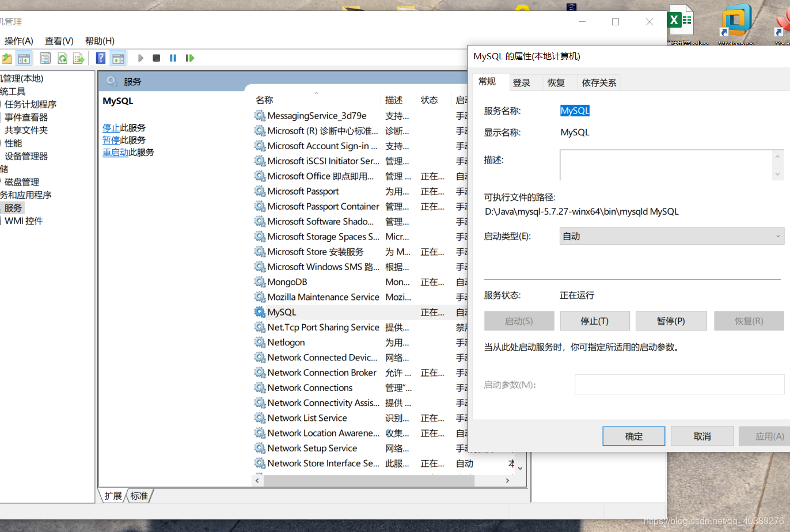Click gear icon beside Mozilla Maintenance Service

tap(260, 297)
